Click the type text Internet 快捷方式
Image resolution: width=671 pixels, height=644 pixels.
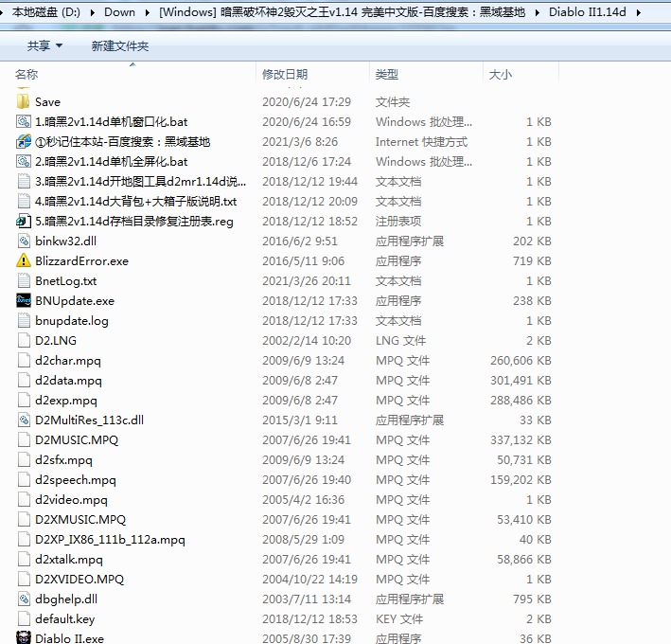pyautogui.click(x=421, y=142)
